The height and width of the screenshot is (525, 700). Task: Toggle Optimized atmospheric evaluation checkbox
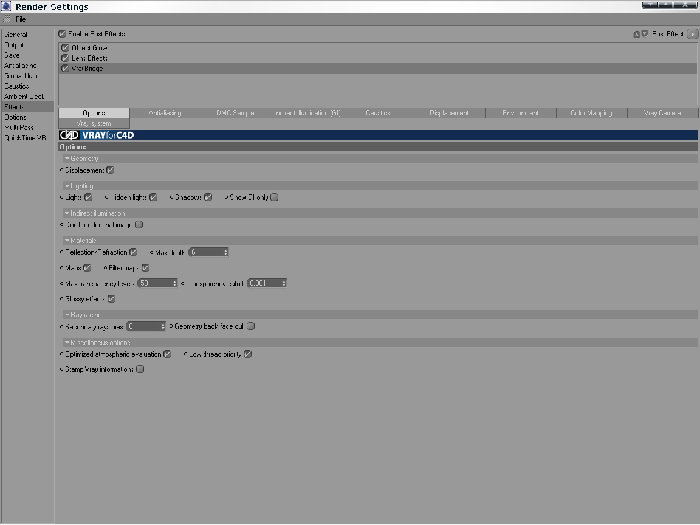coord(167,354)
